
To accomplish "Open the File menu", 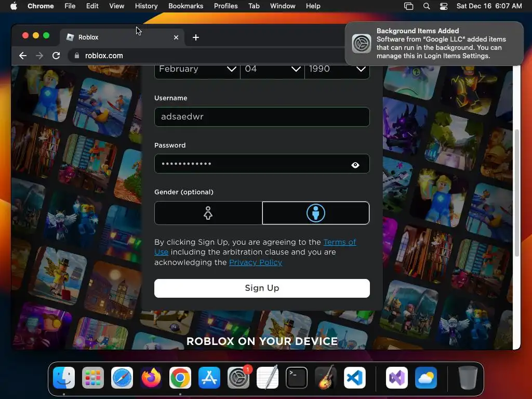I will coord(70,6).
